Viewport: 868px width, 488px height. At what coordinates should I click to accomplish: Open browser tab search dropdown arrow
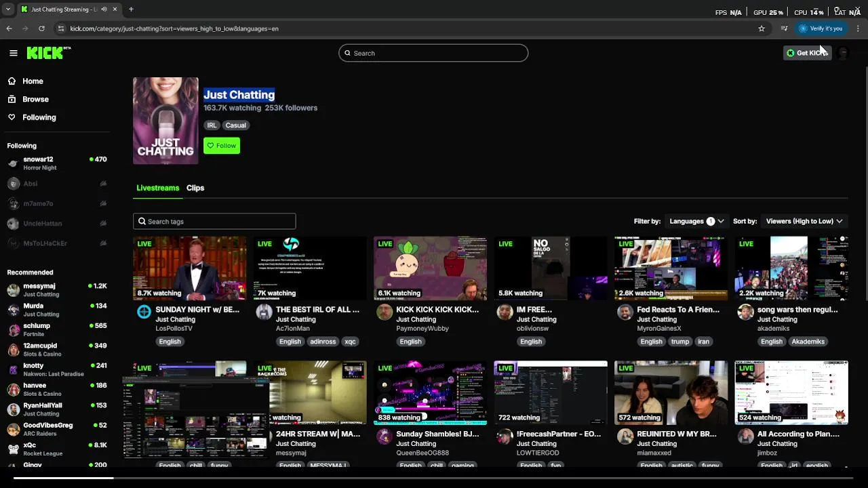pyautogui.click(x=9, y=9)
